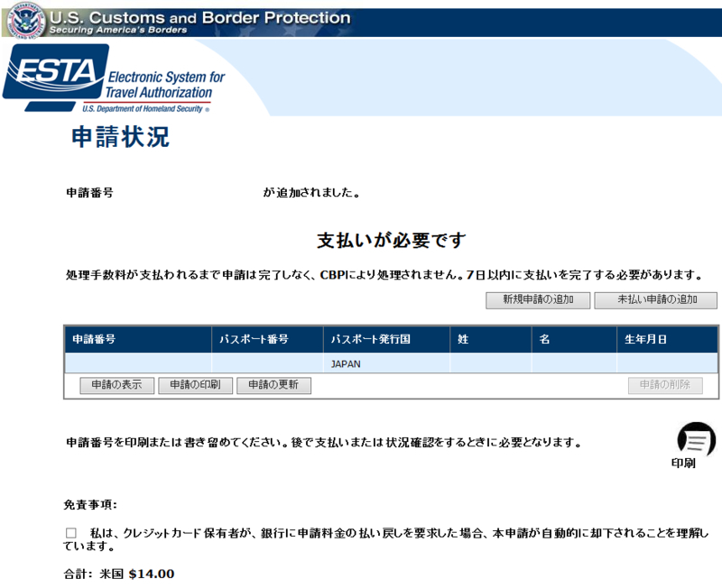This screenshot has width=722, height=588.
Task: Click the パスポート発行国 column header
Action: 387,340
